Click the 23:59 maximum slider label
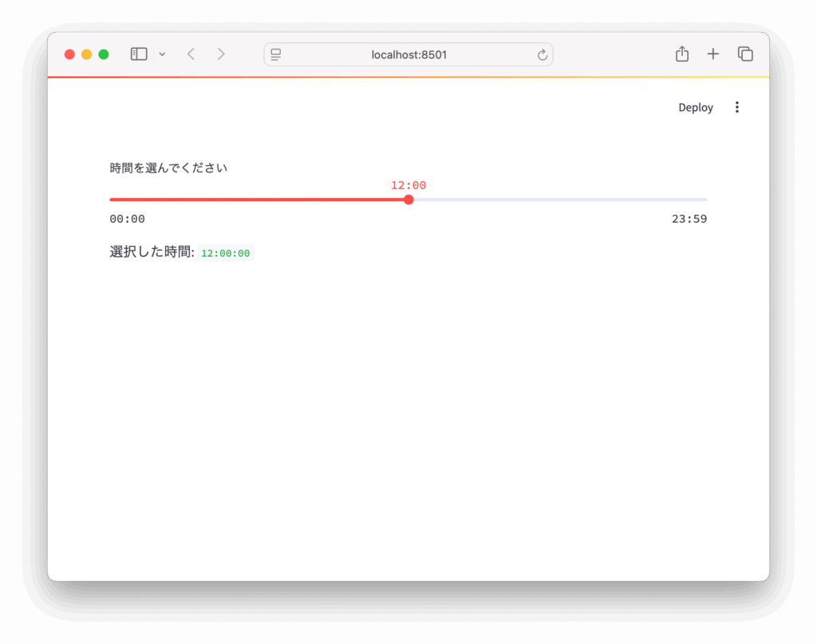This screenshot has width=817, height=644. coord(689,219)
